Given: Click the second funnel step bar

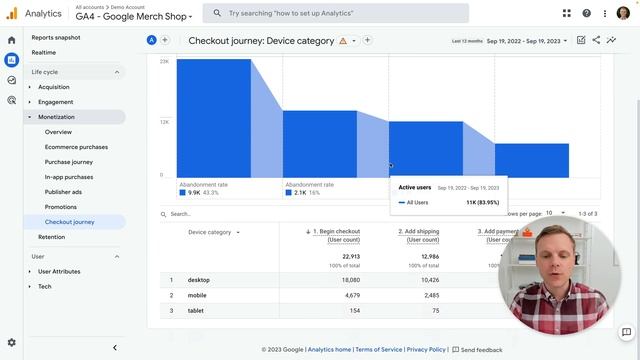Looking at the screenshot, I should tap(320, 144).
